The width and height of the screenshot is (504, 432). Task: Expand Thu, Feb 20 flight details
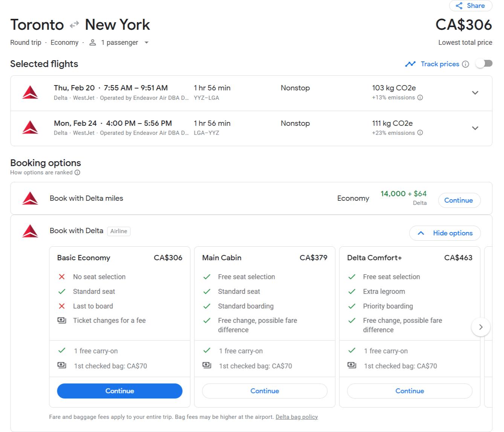(x=475, y=93)
